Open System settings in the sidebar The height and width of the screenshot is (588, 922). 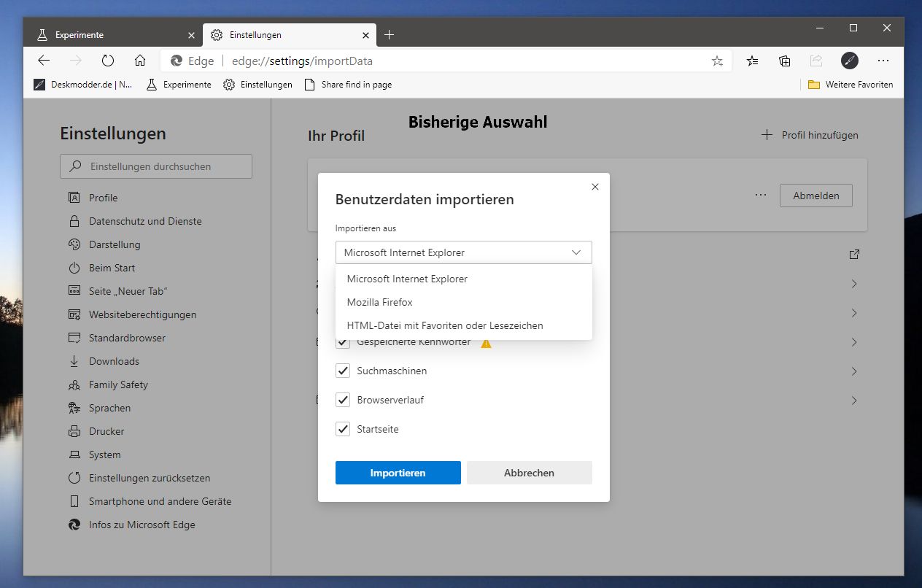point(104,454)
